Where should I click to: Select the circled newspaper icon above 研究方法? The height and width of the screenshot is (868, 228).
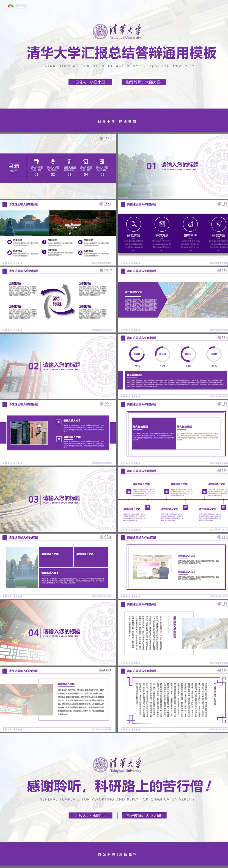tap(162, 224)
